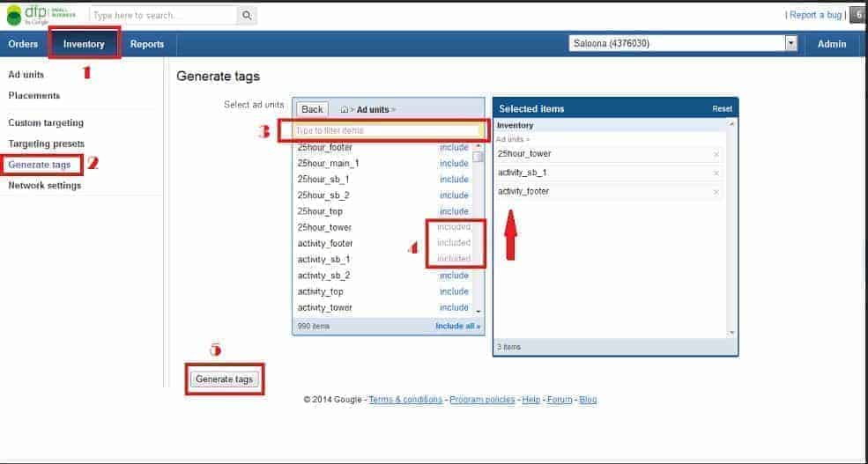Open the Help link in footer
The width and height of the screenshot is (868, 464).
click(530, 400)
